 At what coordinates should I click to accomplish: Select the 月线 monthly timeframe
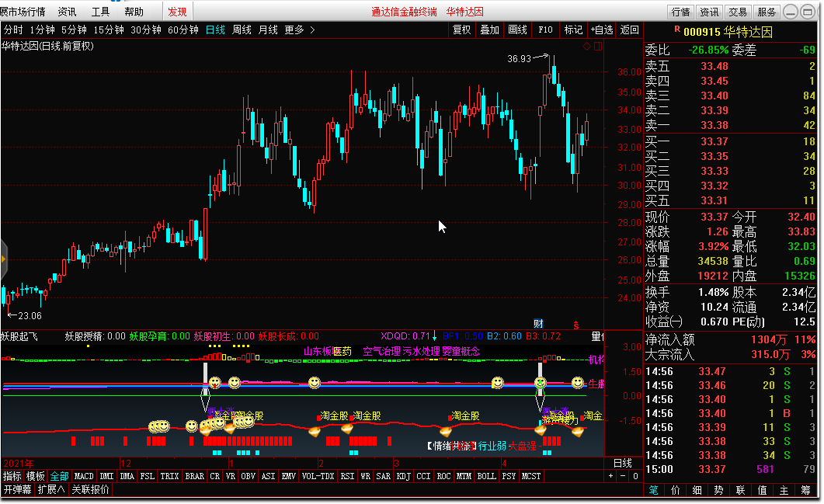pos(268,30)
